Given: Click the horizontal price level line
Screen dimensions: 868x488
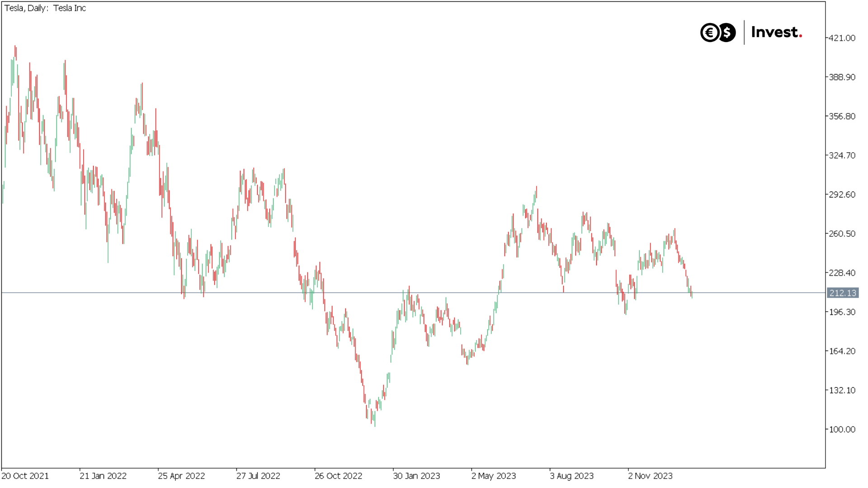Looking at the screenshot, I should coord(413,293).
